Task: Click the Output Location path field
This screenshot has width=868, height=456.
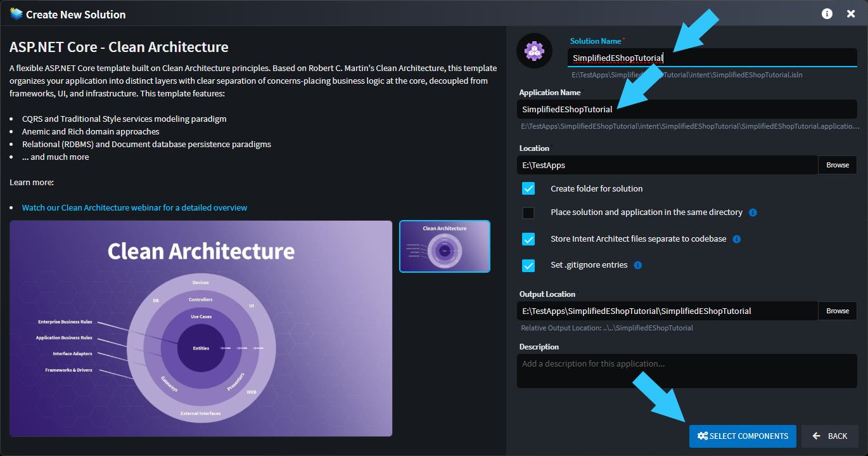Action: tap(667, 311)
